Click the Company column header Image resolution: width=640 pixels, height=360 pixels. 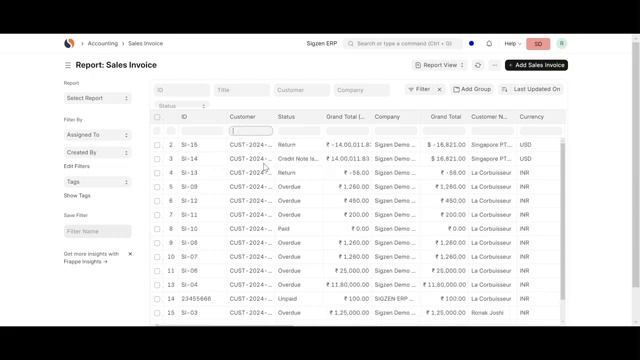387,117
